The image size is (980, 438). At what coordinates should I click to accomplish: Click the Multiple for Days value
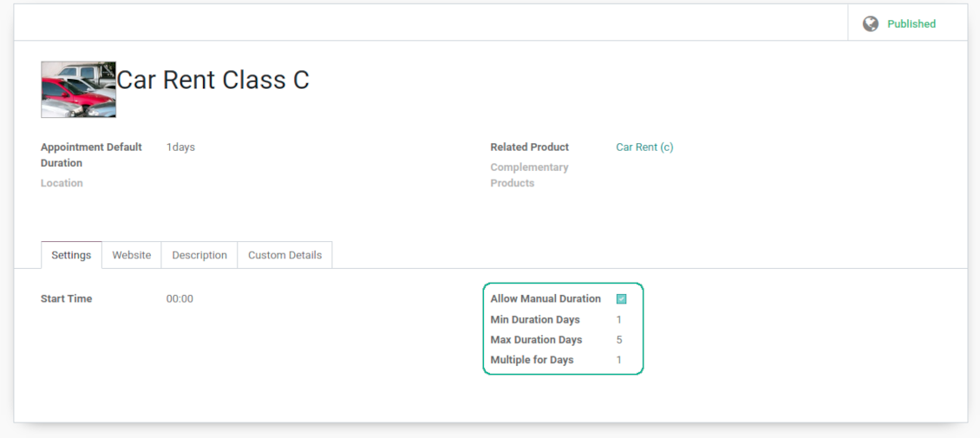[x=619, y=360]
